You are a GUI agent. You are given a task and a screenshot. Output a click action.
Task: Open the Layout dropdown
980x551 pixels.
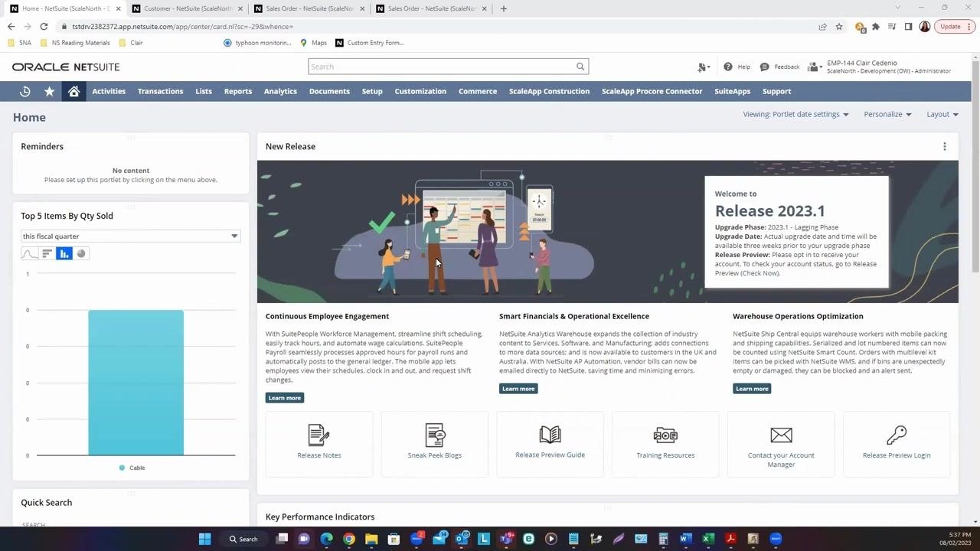pyautogui.click(x=942, y=114)
